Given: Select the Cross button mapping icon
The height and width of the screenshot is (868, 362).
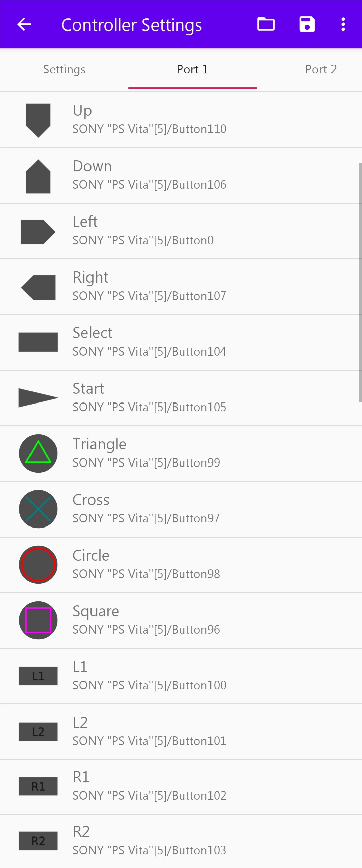Looking at the screenshot, I should (x=38, y=509).
